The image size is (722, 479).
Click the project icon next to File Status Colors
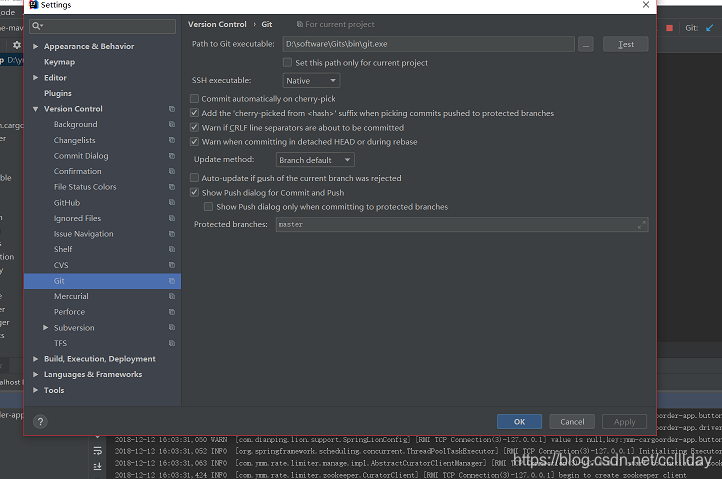172,187
